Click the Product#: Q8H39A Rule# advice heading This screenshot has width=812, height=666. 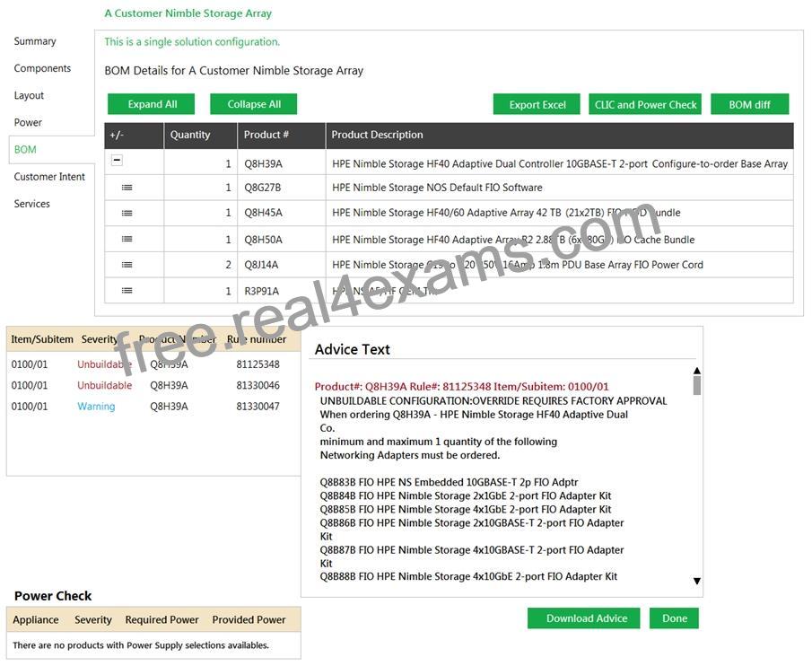pos(462,386)
